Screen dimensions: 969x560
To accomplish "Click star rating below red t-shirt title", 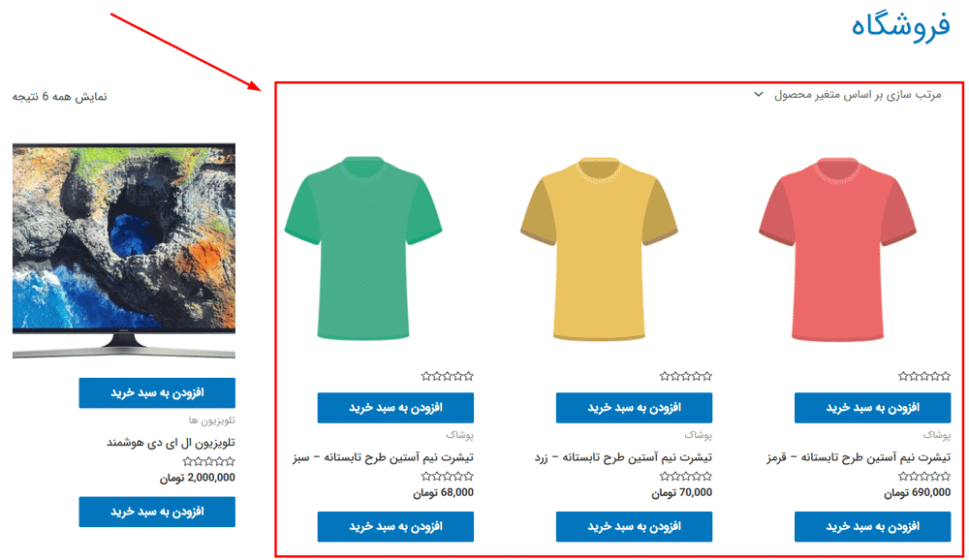I will pyautogui.click(x=923, y=476).
